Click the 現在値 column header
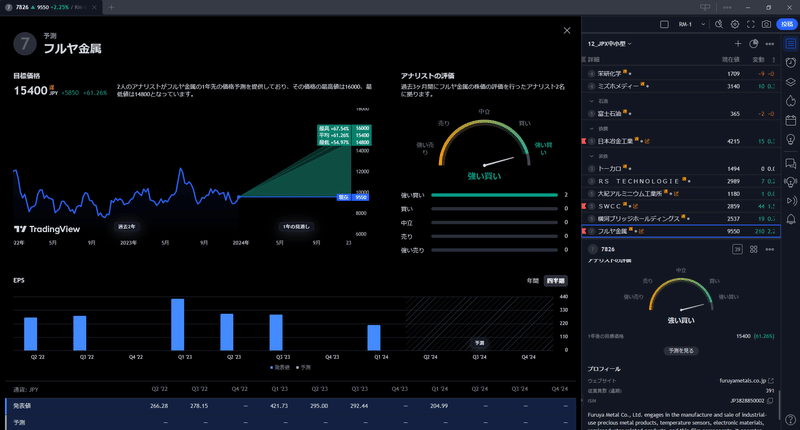Screen dimensions: 800x430 731,60
